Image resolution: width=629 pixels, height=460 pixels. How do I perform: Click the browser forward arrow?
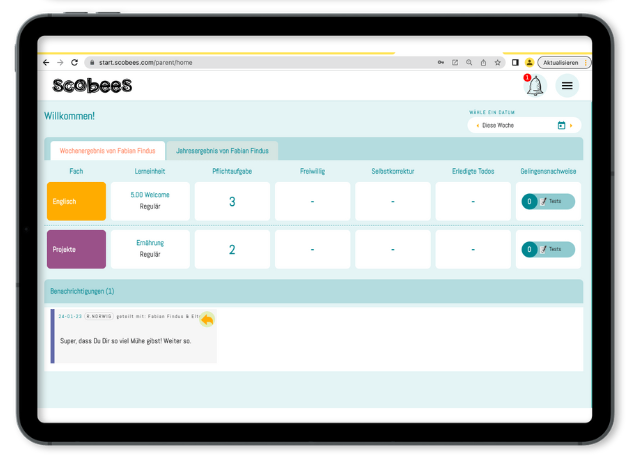(60, 63)
